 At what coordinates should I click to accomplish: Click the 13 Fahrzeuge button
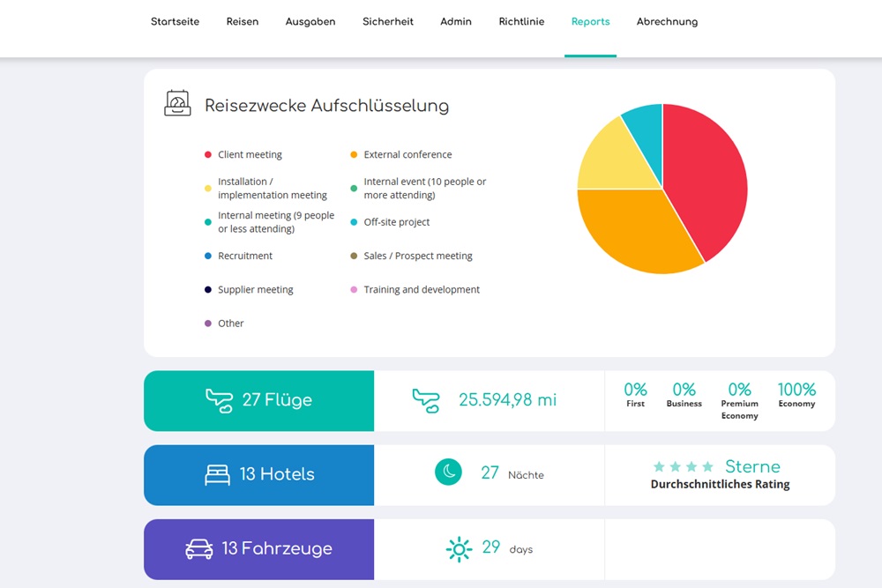point(258,547)
